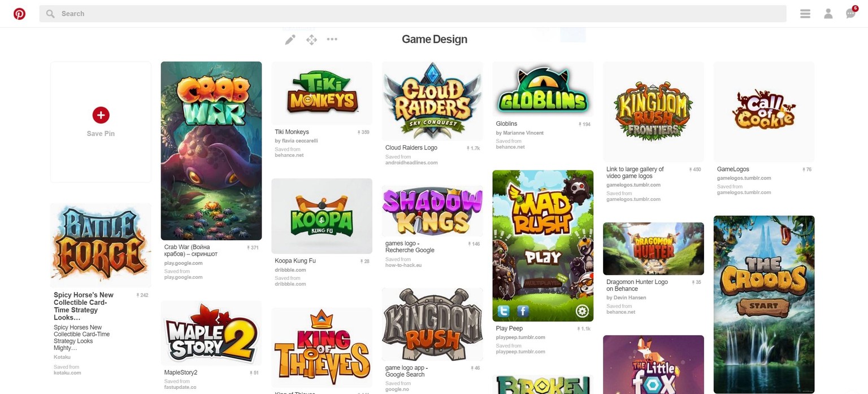Open the kotaku.com saved-from link
Viewport: 868px width, 394px height.
(x=67, y=373)
